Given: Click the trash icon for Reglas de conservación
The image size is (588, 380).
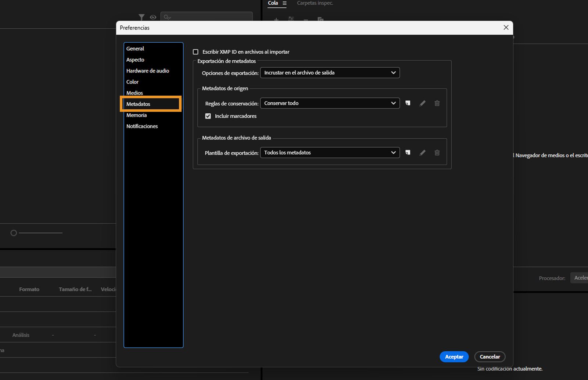Looking at the screenshot, I should [x=437, y=103].
